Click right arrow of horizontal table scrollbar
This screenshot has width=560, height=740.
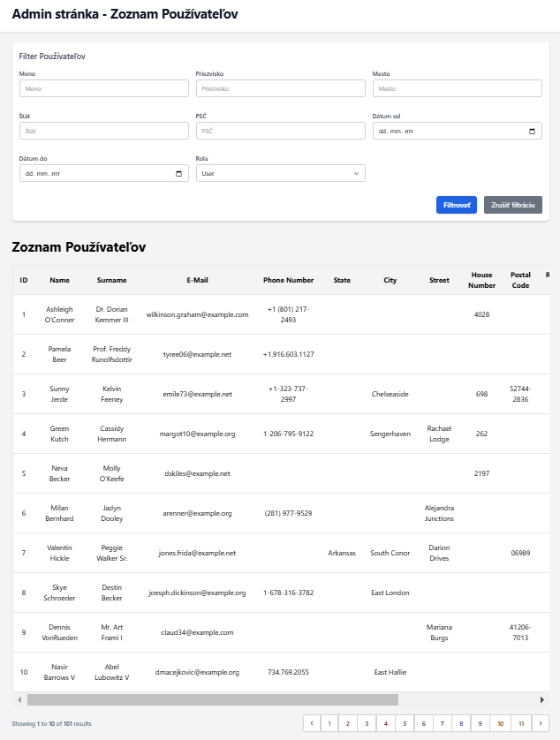[542, 700]
